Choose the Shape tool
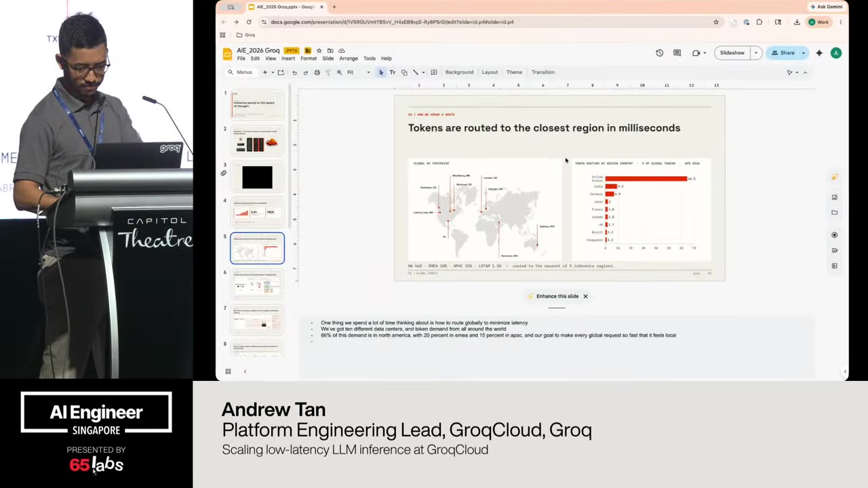The width and height of the screenshot is (868, 488). click(404, 73)
